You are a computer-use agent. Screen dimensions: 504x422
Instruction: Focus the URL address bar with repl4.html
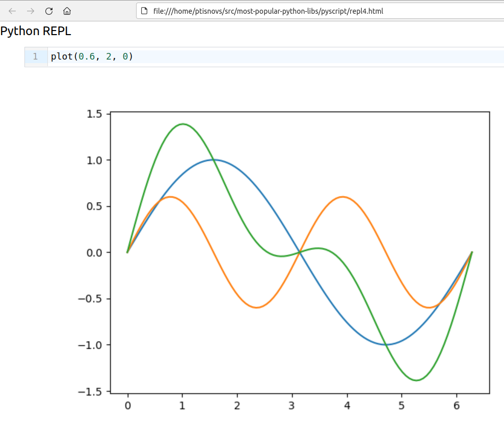click(320, 11)
